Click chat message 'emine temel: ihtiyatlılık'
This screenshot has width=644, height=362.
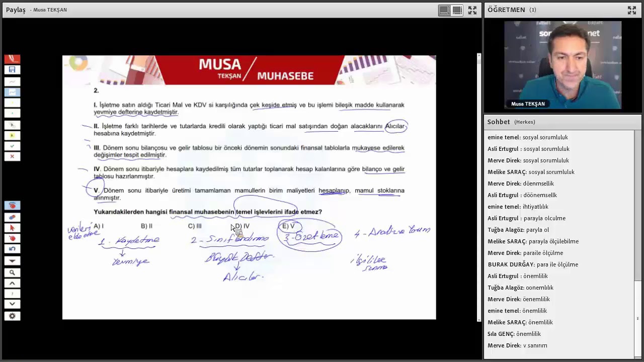(x=518, y=207)
